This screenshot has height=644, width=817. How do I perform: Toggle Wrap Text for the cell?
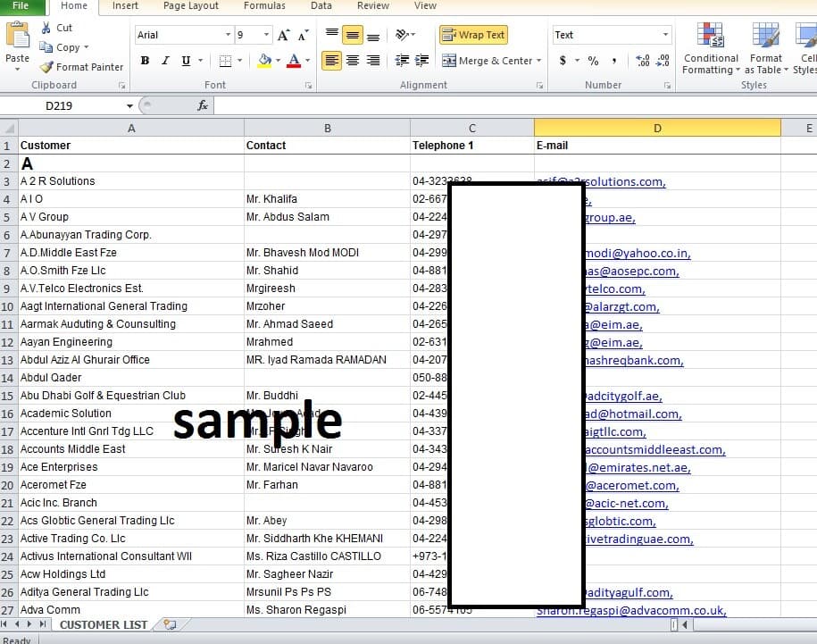473,34
